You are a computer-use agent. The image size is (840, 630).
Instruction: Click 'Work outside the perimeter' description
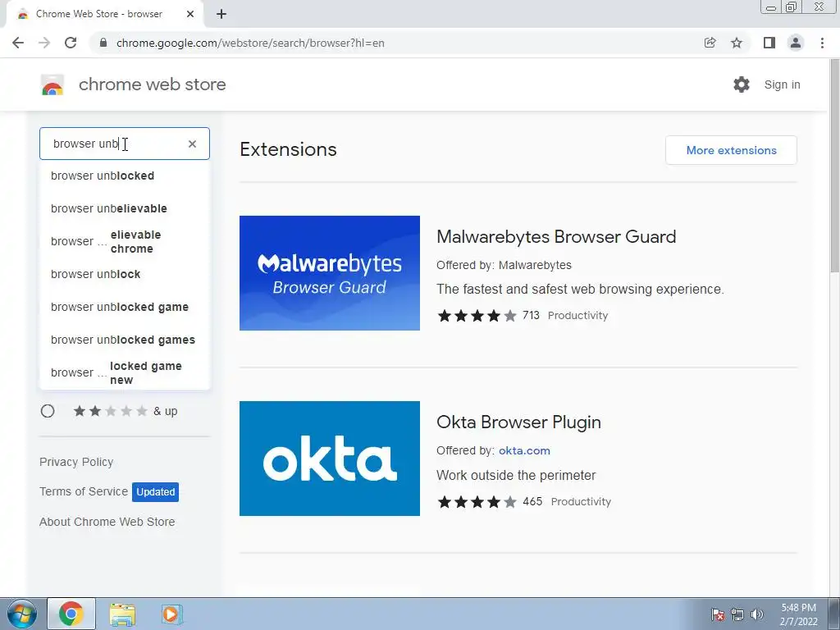click(x=516, y=475)
